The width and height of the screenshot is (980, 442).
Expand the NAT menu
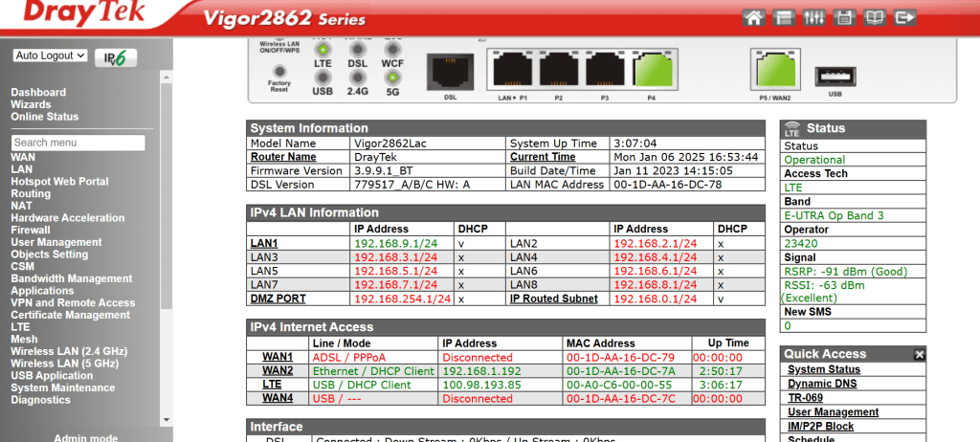[21, 206]
